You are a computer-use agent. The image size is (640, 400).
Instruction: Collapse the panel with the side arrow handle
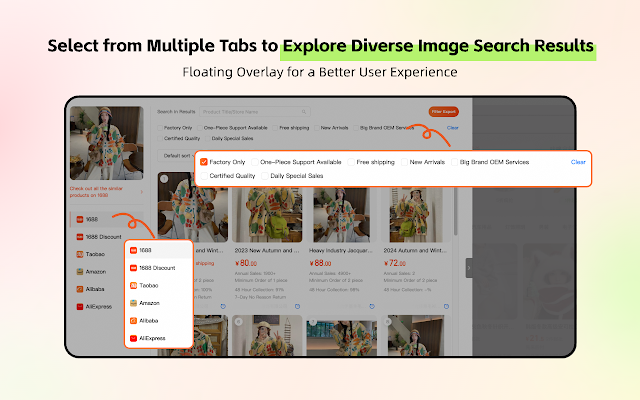(469, 268)
